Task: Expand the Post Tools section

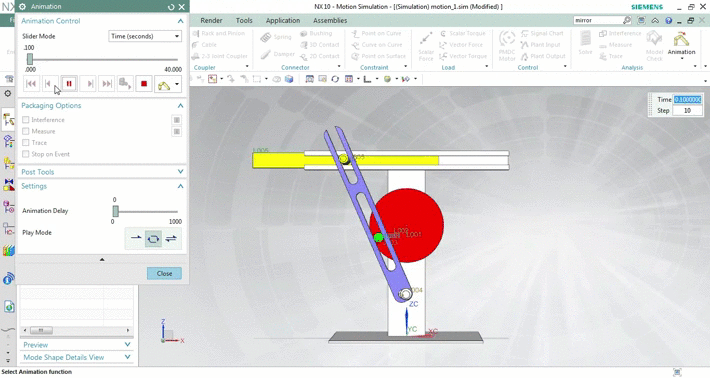Action: pos(180,172)
